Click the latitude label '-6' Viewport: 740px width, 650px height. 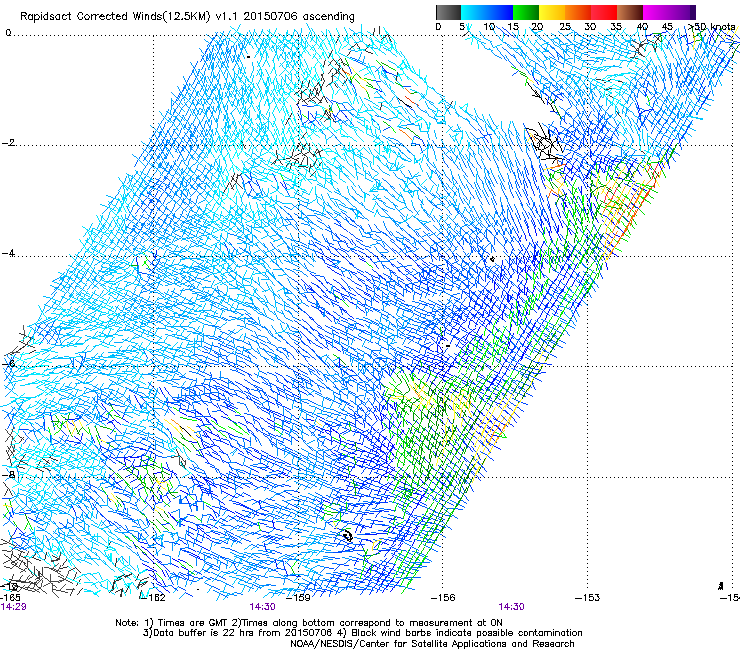(8, 363)
